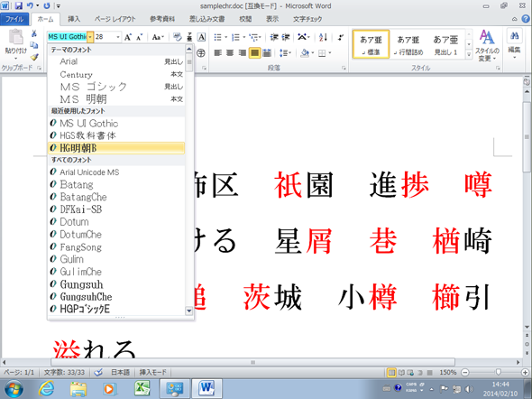Click the zoom out minus button
Viewport: 532px width, 399px height.
pyautogui.click(x=465, y=373)
